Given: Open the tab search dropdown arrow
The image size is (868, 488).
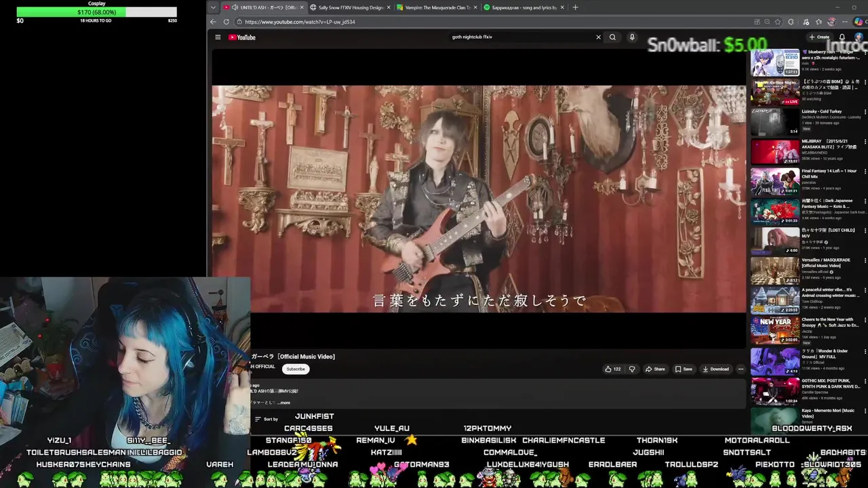Looking at the screenshot, I should click(x=213, y=7).
